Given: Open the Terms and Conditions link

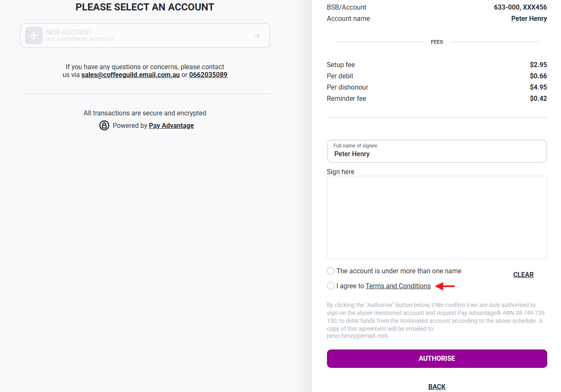Looking at the screenshot, I should pyautogui.click(x=398, y=286).
